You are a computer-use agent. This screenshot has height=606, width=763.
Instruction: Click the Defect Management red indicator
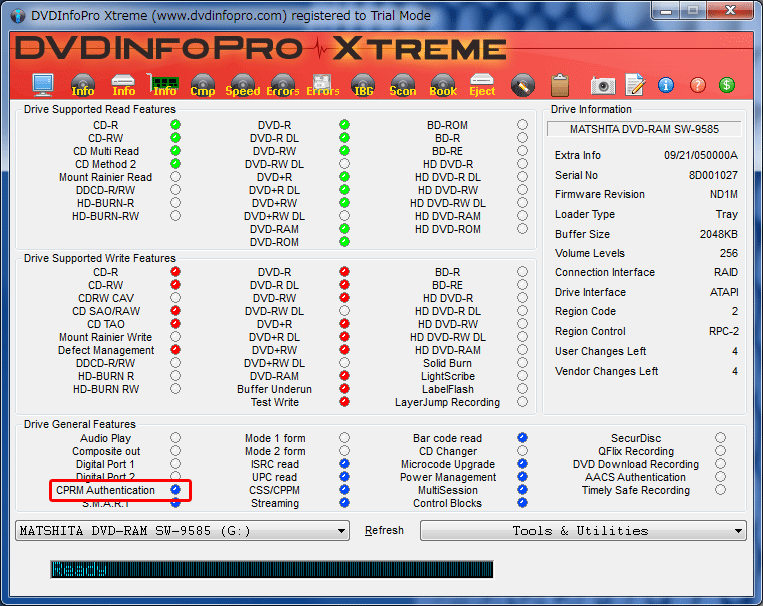pos(176,349)
